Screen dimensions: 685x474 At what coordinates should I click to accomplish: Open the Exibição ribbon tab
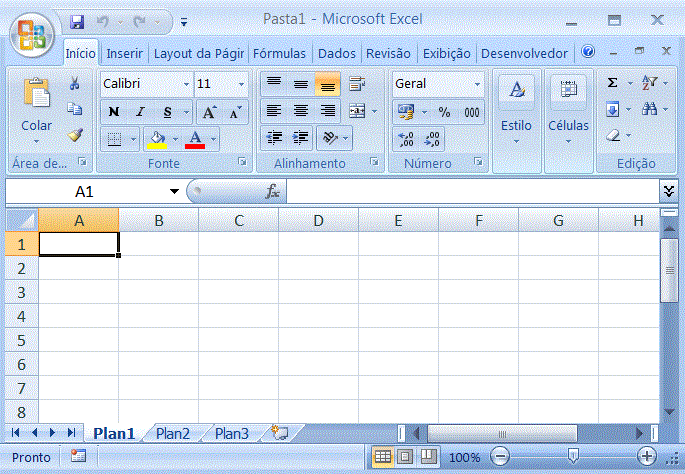pyautogui.click(x=446, y=54)
